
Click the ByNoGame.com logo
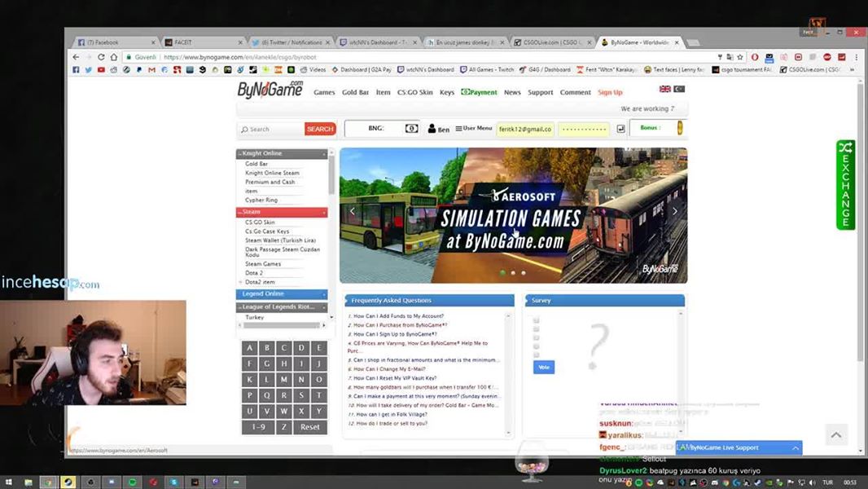(x=270, y=89)
